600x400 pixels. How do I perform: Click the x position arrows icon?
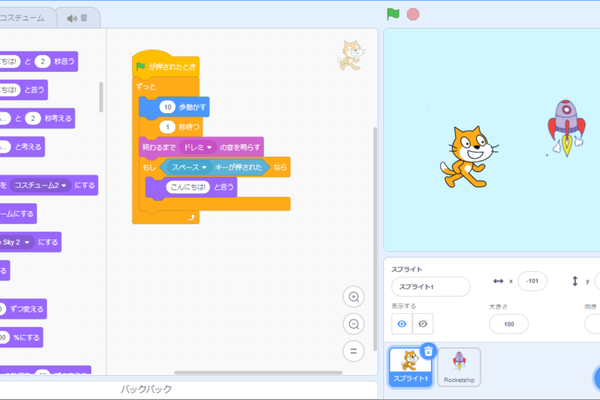point(498,281)
